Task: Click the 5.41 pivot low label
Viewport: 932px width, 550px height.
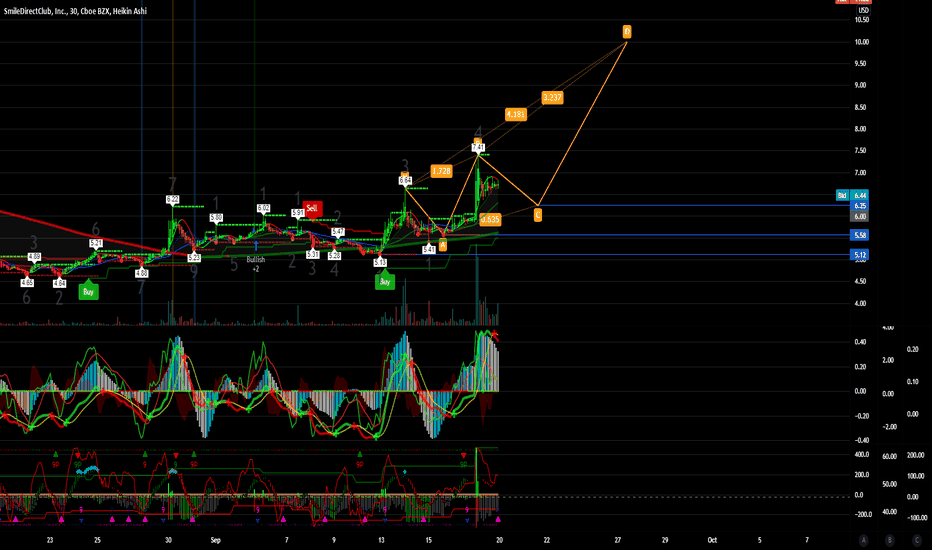Action: (x=429, y=250)
